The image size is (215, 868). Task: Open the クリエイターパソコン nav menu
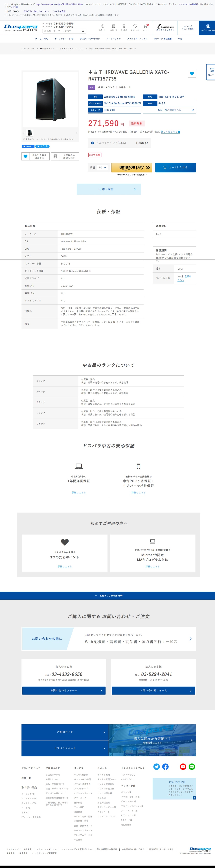(137, 39)
